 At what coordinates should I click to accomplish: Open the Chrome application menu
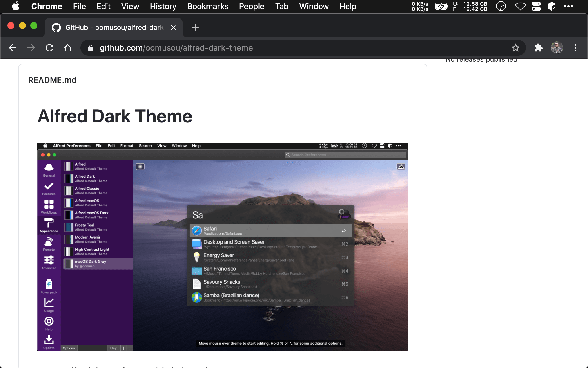click(x=47, y=6)
